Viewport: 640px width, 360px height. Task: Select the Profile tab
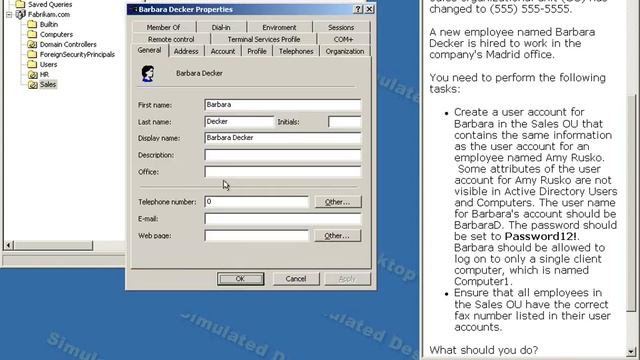(x=257, y=51)
